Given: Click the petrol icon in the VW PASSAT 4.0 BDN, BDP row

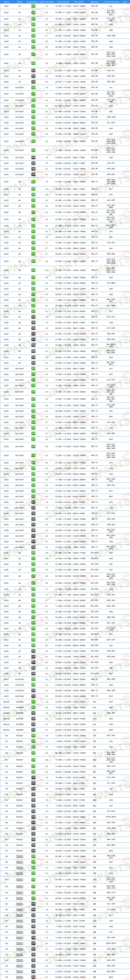Looking at the screenshot, I should pos(34,772).
